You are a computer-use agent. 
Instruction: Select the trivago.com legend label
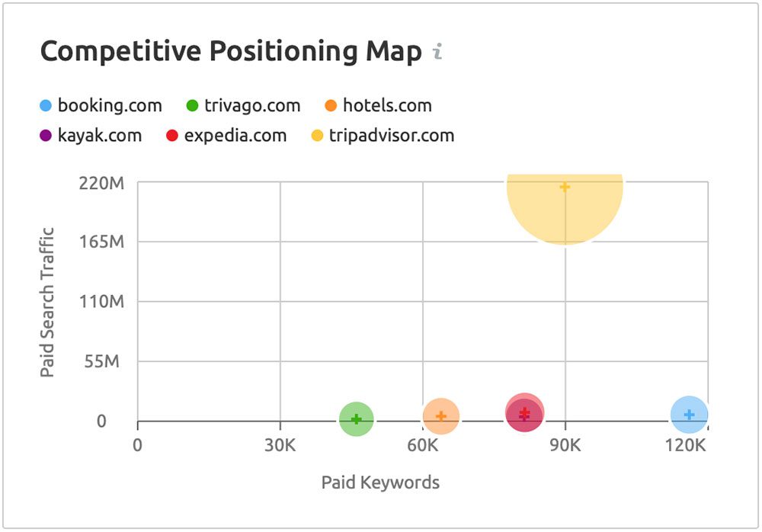click(x=252, y=105)
